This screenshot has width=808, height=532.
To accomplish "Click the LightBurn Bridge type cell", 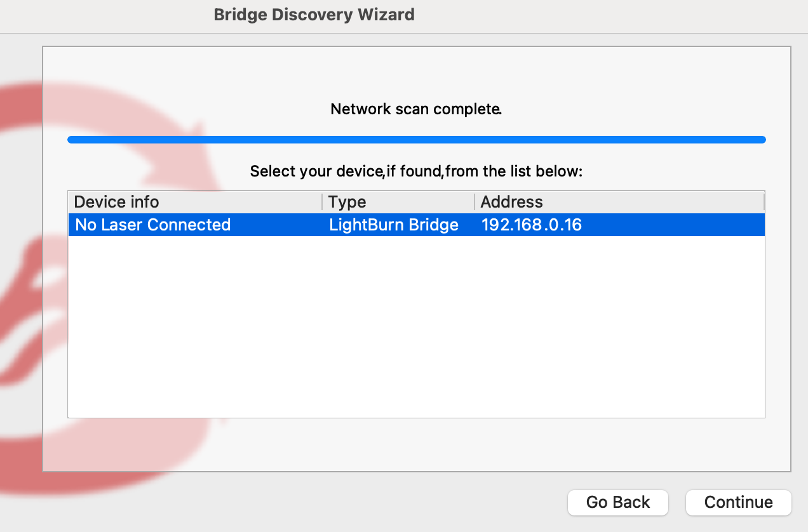I will pos(394,225).
